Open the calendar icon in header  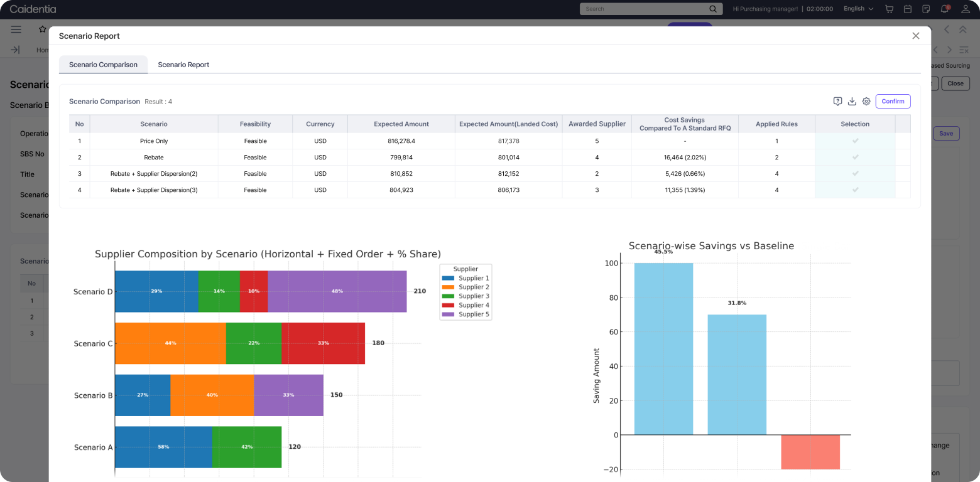tap(908, 9)
